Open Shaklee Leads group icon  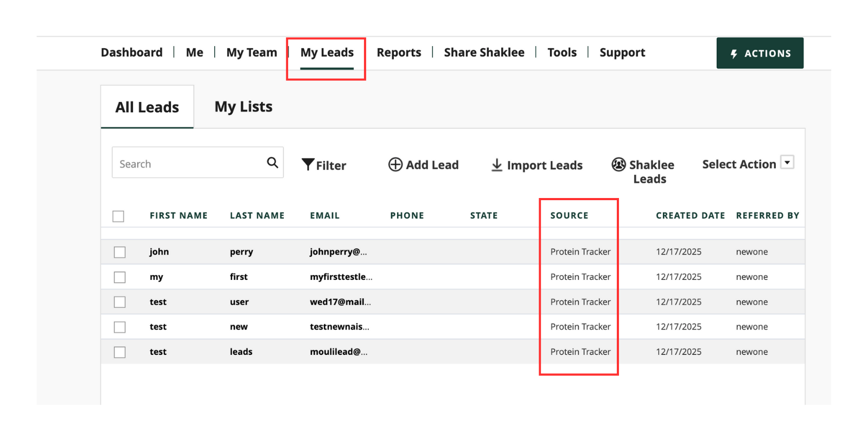tap(618, 164)
